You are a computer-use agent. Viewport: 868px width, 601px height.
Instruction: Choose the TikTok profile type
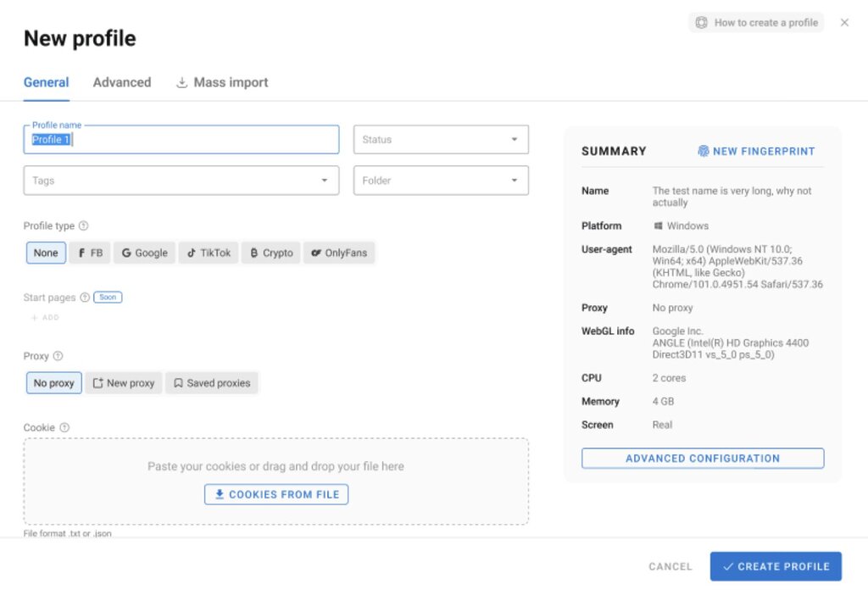coord(208,253)
